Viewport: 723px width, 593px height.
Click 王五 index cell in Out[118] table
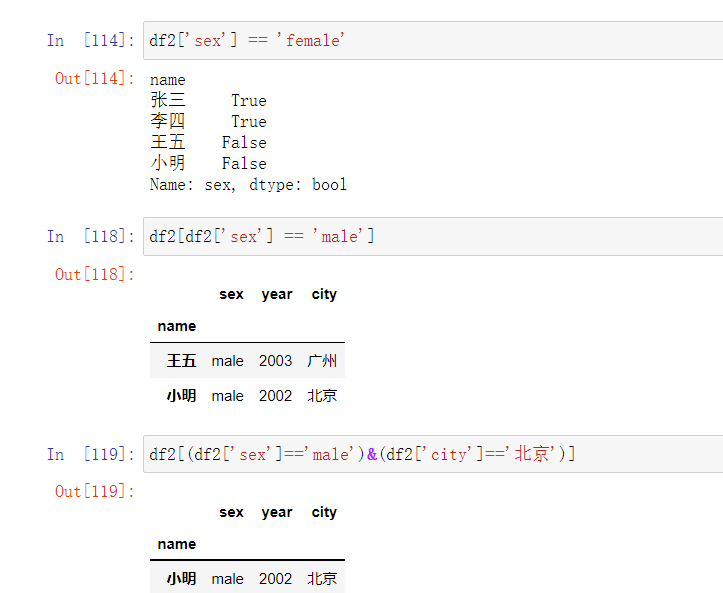pyautogui.click(x=181, y=361)
